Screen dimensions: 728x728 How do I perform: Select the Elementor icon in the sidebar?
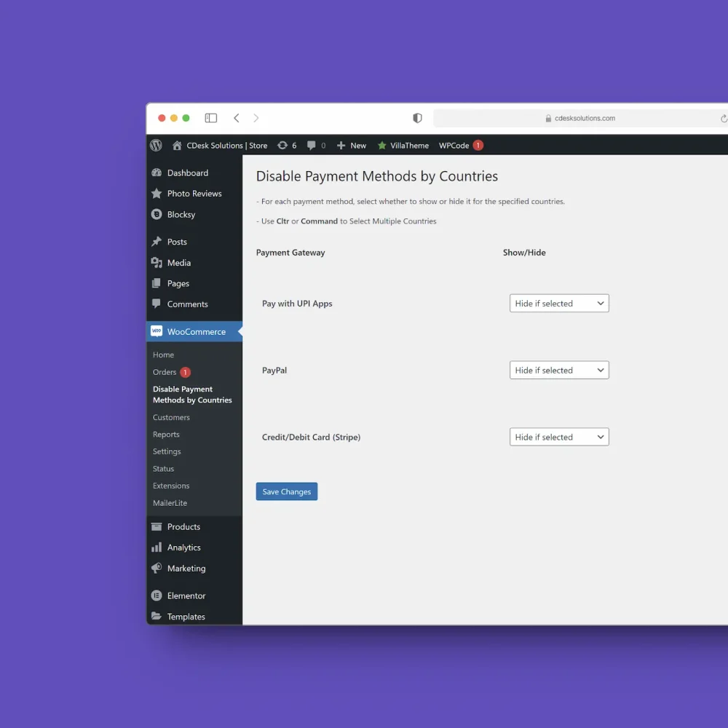point(156,596)
